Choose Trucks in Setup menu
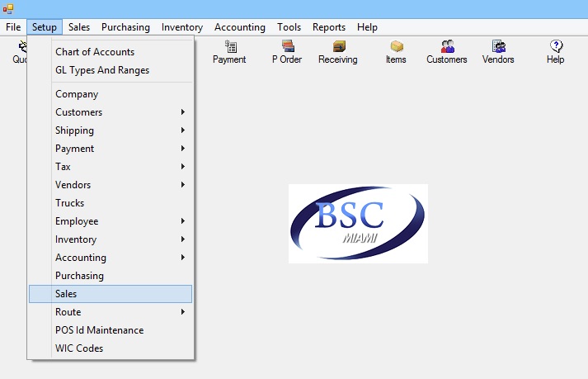 [111, 203]
